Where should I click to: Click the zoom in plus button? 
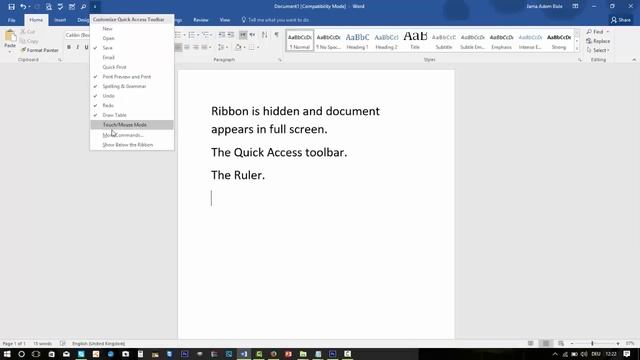pyautogui.click(x=618, y=344)
